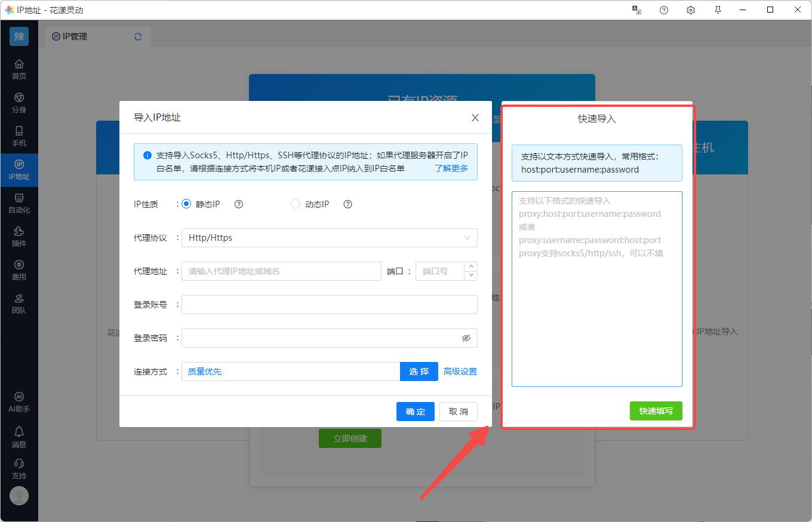Screen dimensions: 812x522
Task: Click the refresh icon on IP管理 tab
Action: pyautogui.click(x=138, y=36)
